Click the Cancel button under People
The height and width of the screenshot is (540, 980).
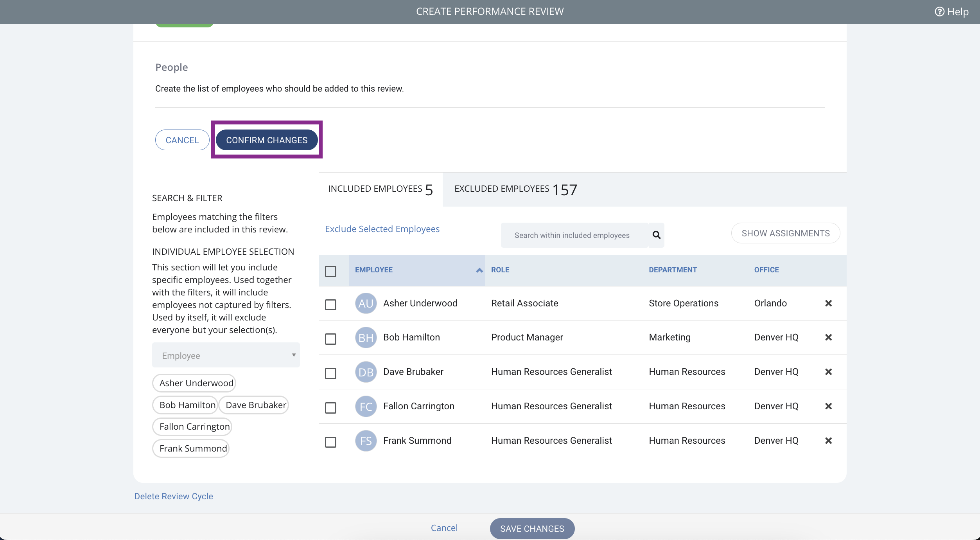182,140
